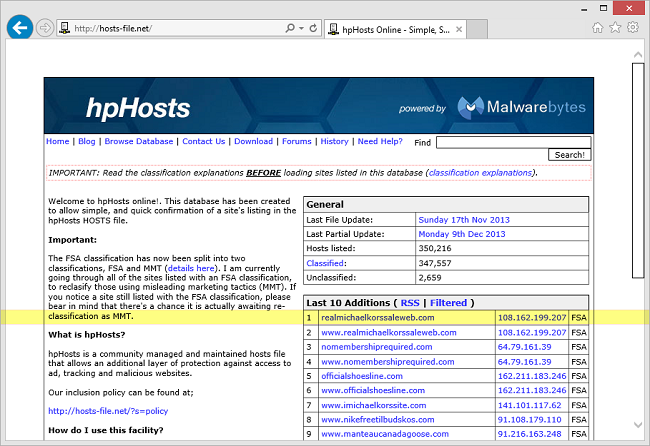Select the hpHosts Online browser tab

(x=395, y=29)
